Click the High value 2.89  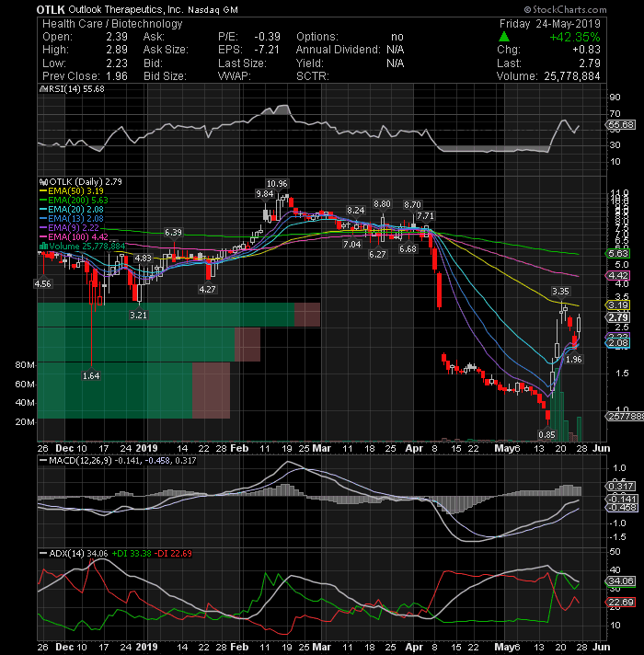(117, 50)
